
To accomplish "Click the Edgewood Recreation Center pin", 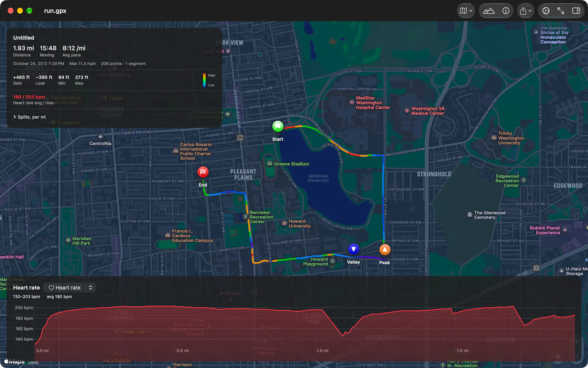I will pos(524,180).
